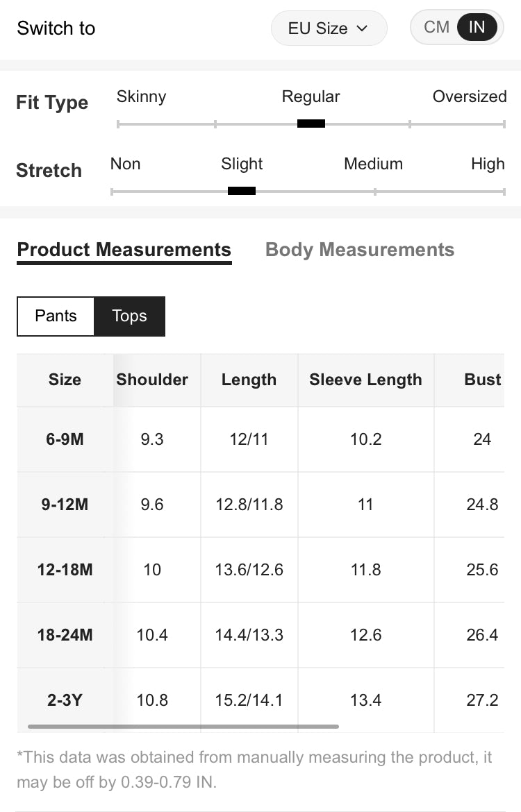Click the Size column header
The width and height of the screenshot is (521, 812).
[x=65, y=380]
